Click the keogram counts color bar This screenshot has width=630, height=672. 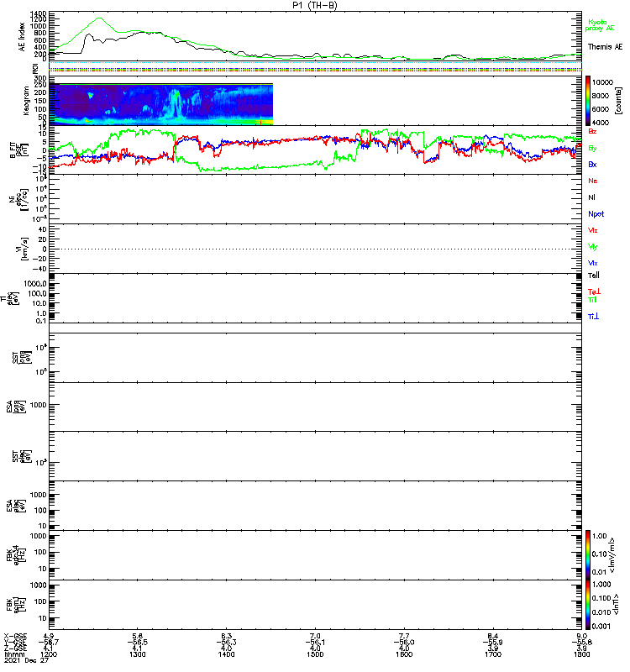[x=590, y=100]
